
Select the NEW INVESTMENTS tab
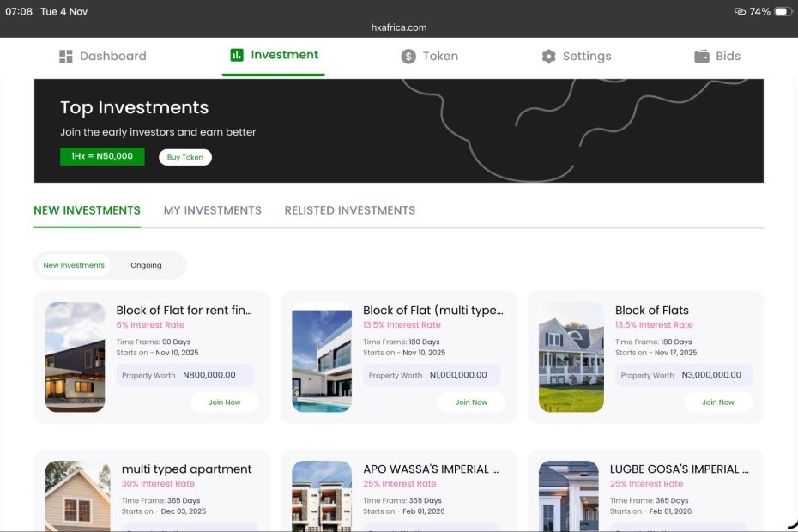tap(87, 210)
